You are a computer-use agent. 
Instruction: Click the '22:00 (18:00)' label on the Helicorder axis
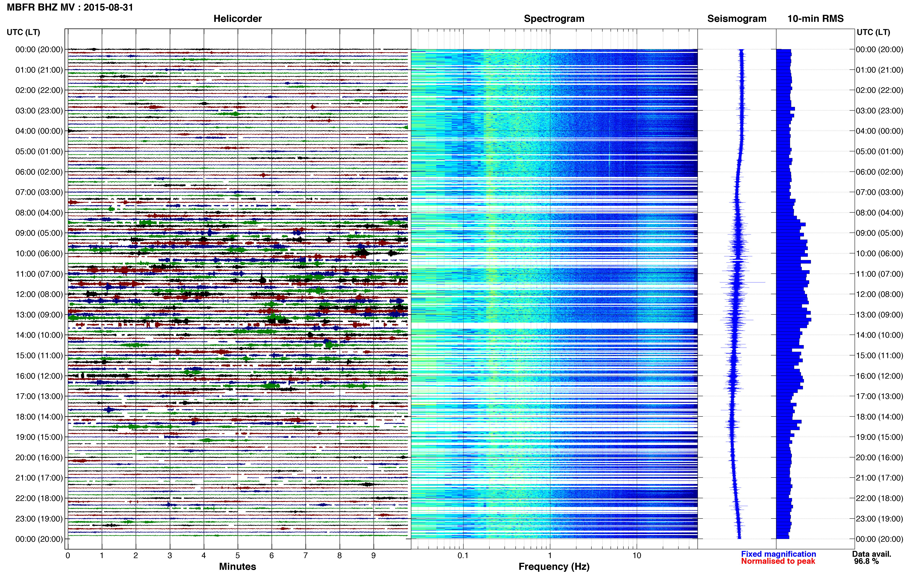point(39,498)
